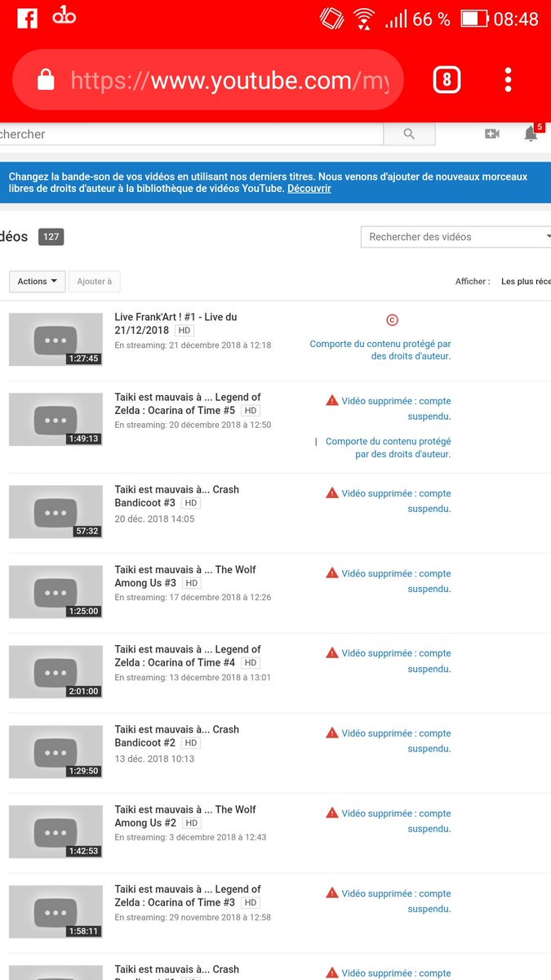Click the Ajouter à button
Viewport: 551px width, 980px height.
click(x=95, y=281)
